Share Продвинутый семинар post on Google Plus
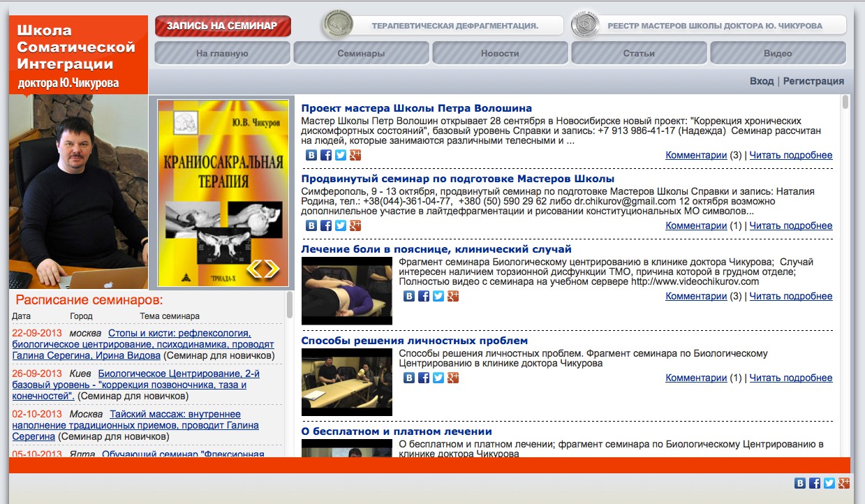865x504 pixels. coord(355,225)
